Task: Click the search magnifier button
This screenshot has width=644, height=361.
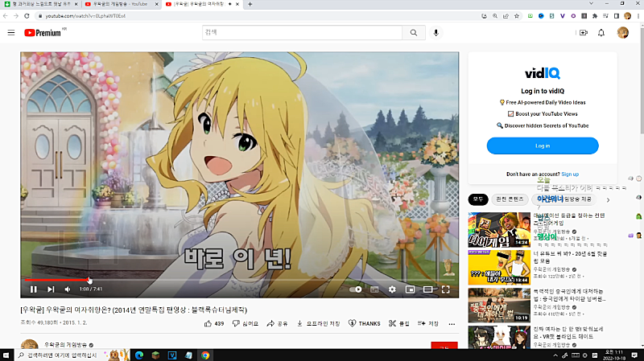Action: coord(414,33)
